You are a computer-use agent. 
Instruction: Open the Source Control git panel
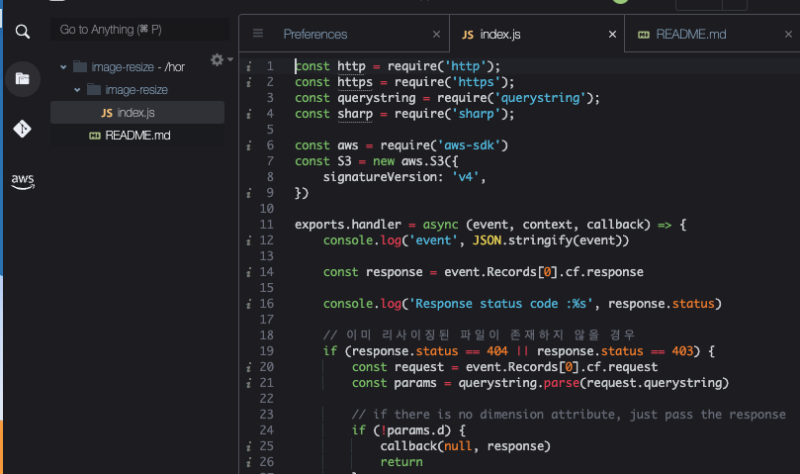22,129
